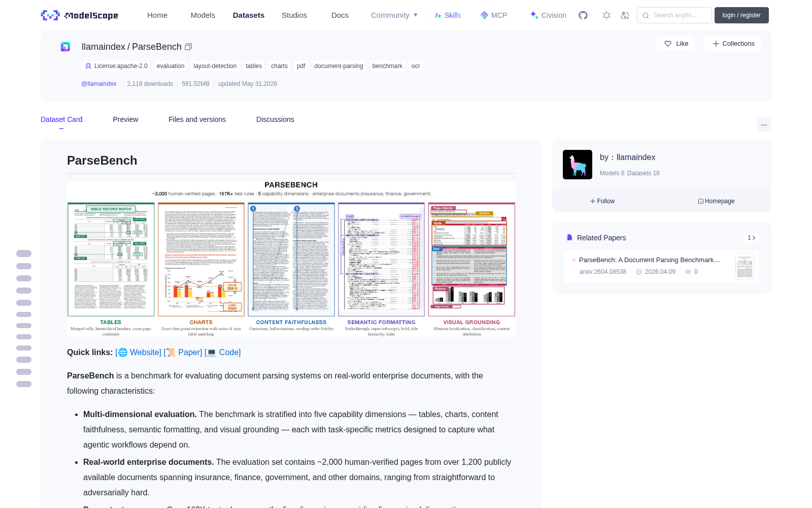This screenshot has height=508, width=812.
Task: Open the Community dropdown menu
Action: pos(394,15)
